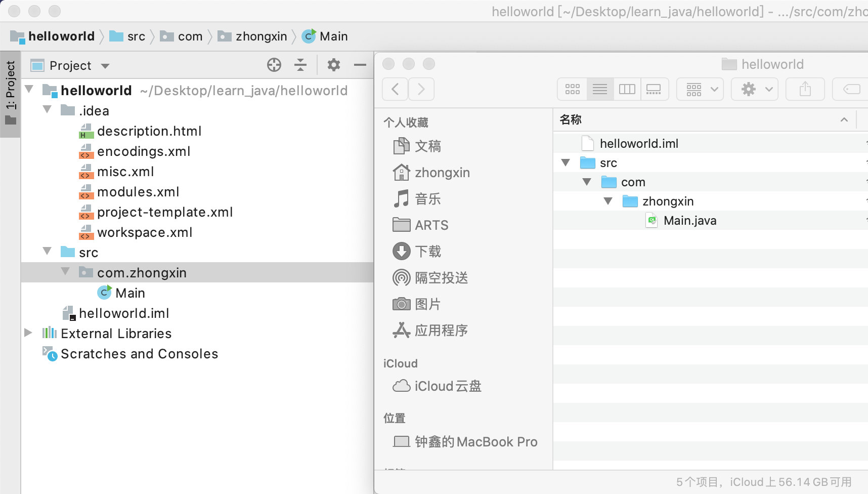Click the External Libraries icon
The image size is (868, 494).
click(50, 333)
